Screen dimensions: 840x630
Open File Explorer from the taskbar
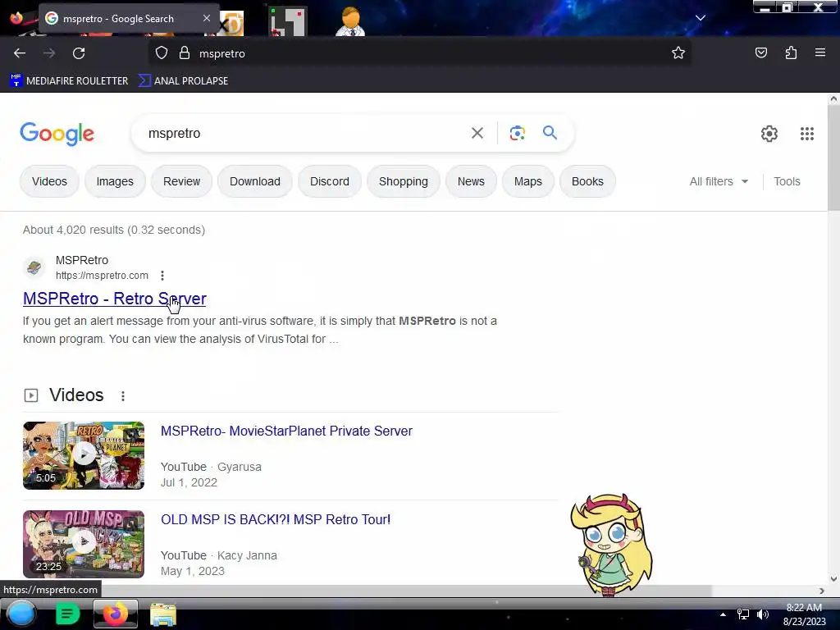tap(163, 614)
